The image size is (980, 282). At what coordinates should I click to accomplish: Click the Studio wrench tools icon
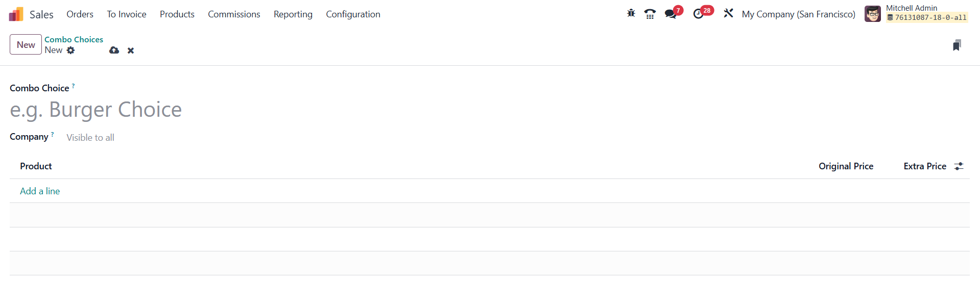point(728,14)
